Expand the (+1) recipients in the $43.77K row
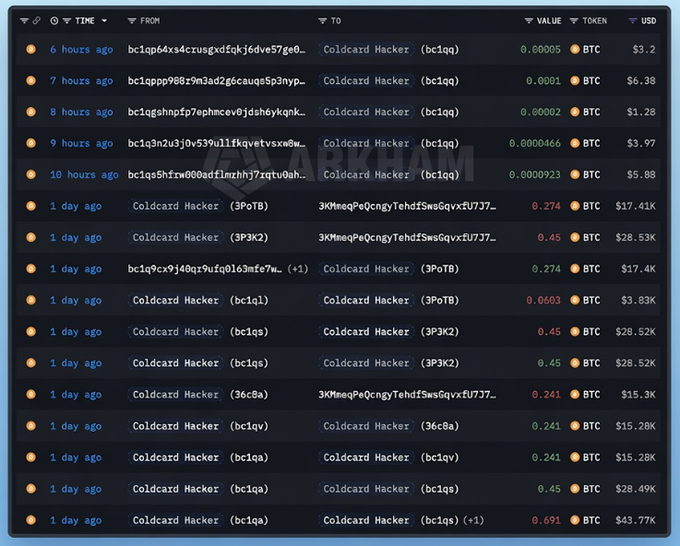 474,520
